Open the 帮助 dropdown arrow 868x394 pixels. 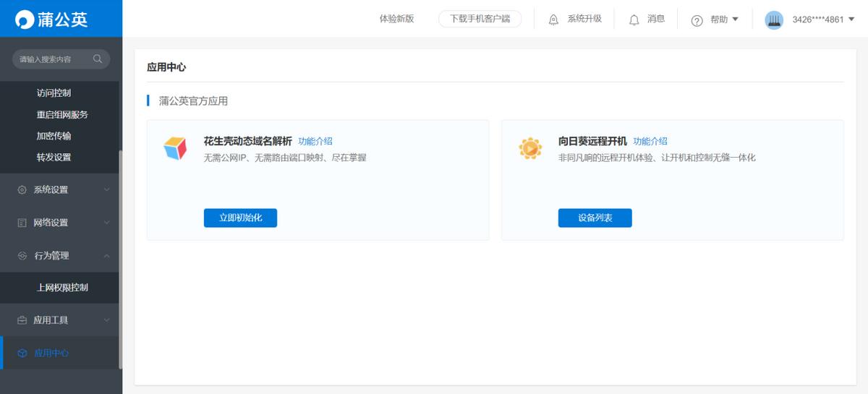[736, 20]
